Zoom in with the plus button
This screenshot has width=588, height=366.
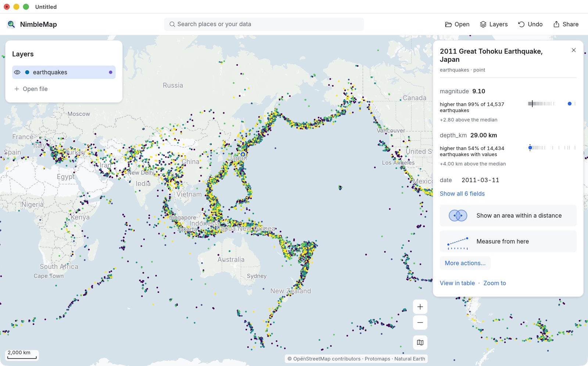420,307
